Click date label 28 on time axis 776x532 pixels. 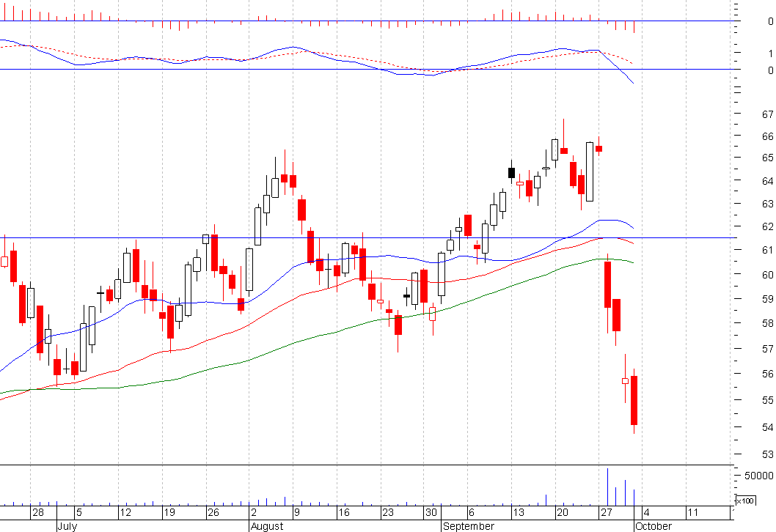37,512
